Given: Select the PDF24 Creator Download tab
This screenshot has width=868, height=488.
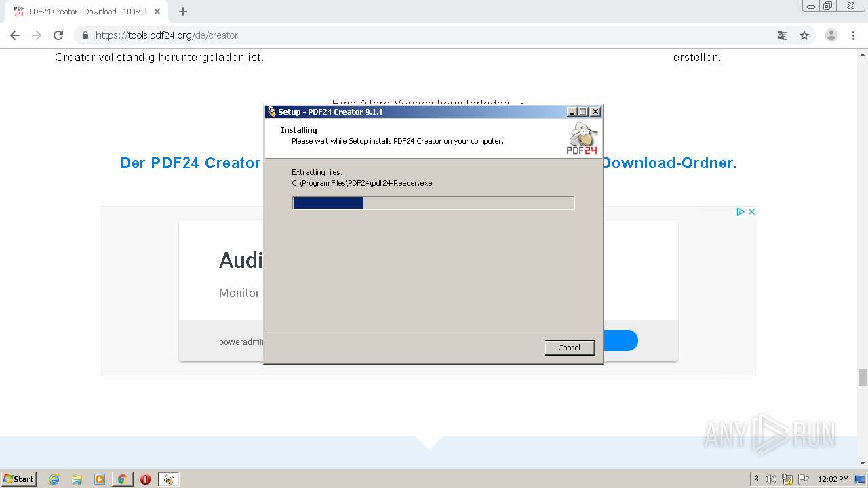Looking at the screenshot, I should pyautogui.click(x=86, y=12).
